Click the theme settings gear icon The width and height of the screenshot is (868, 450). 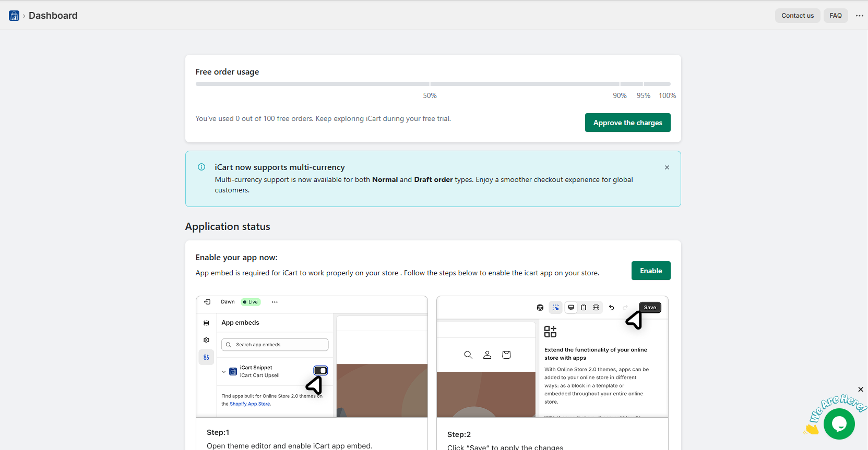[206, 340]
